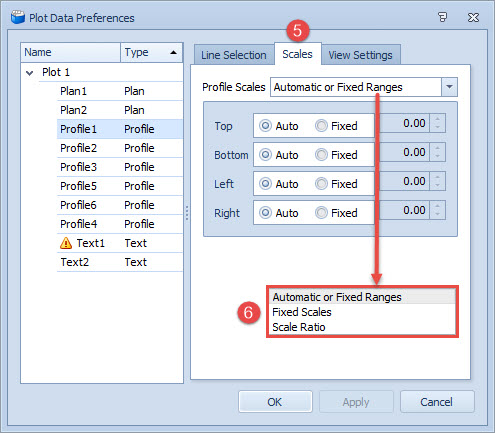Close the Plot Data Preferences dialog
The width and height of the screenshot is (495, 433).
473,17
